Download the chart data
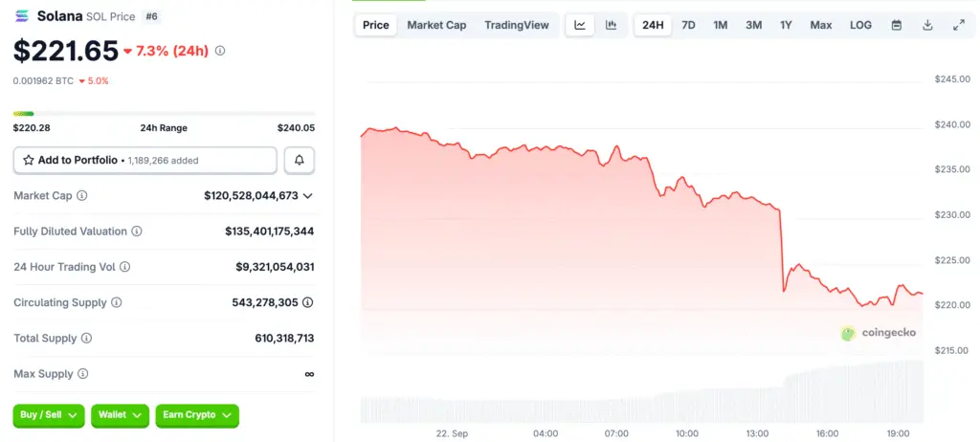The height and width of the screenshot is (442, 980). pyautogui.click(x=927, y=25)
